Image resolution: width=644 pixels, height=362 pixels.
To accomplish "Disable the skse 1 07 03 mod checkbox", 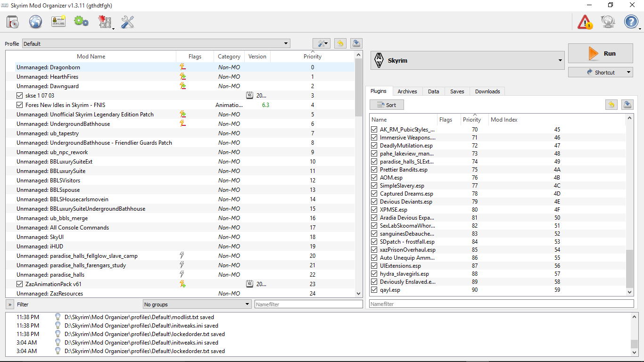I will click(19, 96).
